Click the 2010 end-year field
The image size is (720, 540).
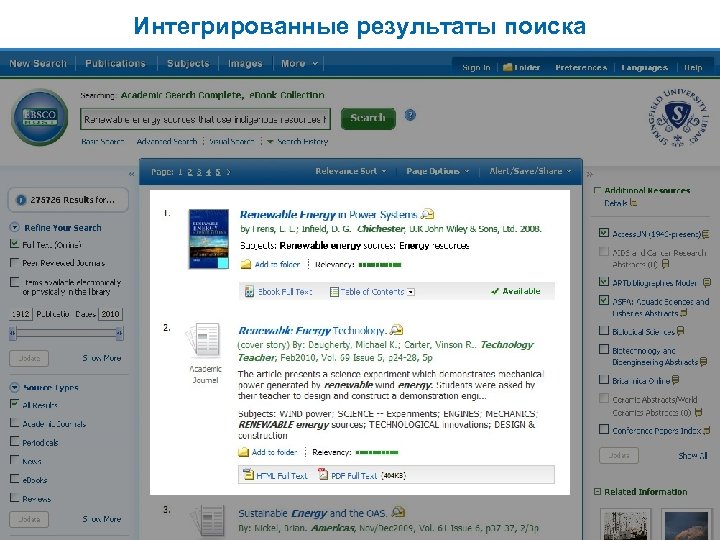(x=110, y=314)
